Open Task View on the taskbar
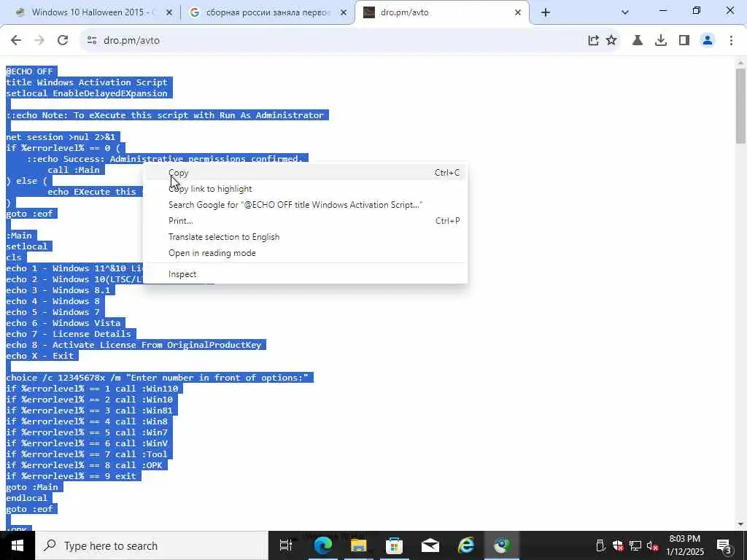This screenshot has height=560, width=747. pyautogui.click(x=286, y=545)
